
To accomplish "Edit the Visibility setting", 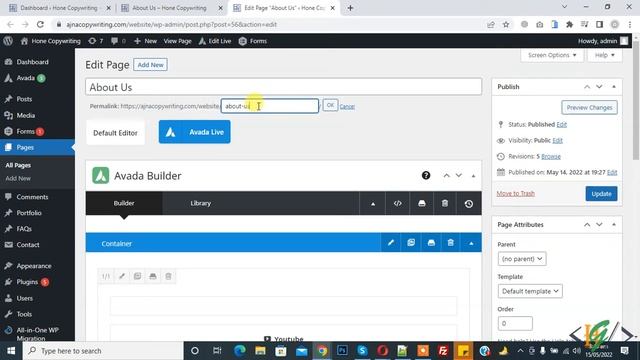I will click(557, 140).
